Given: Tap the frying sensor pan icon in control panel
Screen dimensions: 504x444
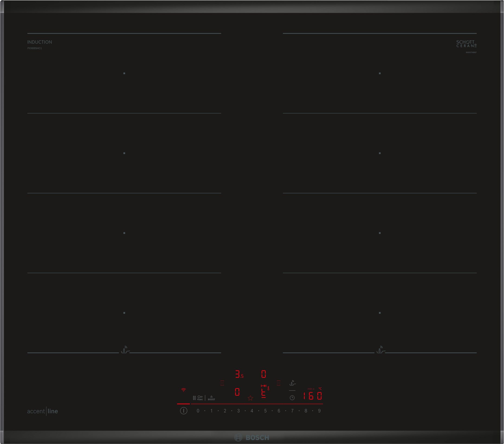Looking at the screenshot, I should pos(292,383).
